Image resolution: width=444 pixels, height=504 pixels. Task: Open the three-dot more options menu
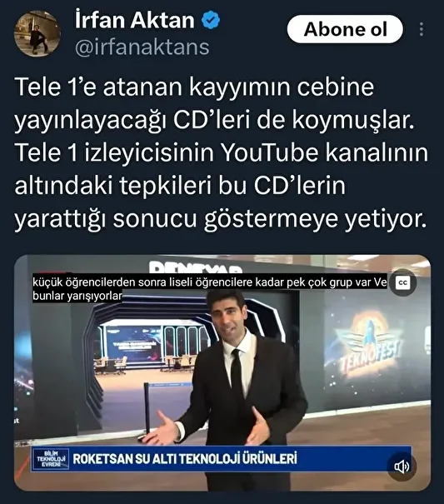click(x=422, y=29)
